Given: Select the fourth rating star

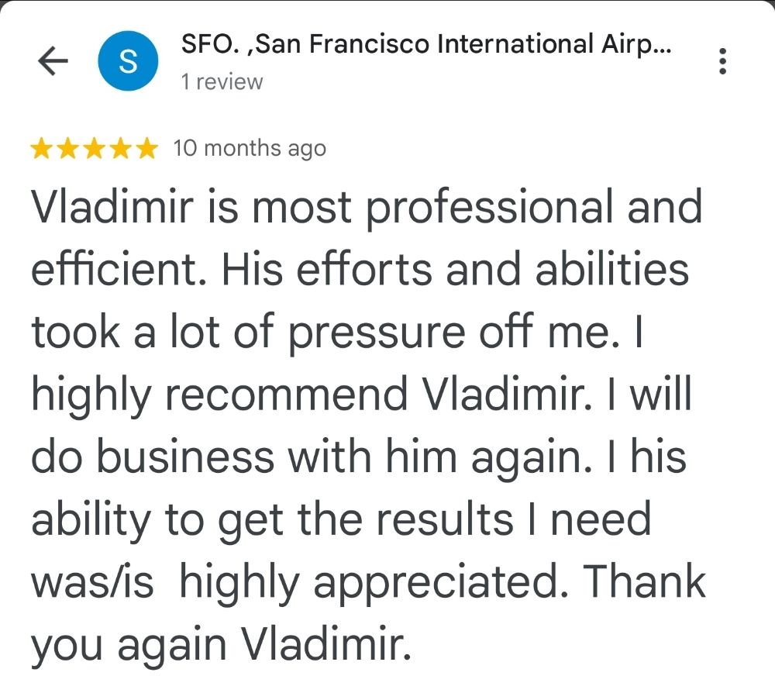Looking at the screenshot, I should [x=119, y=147].
